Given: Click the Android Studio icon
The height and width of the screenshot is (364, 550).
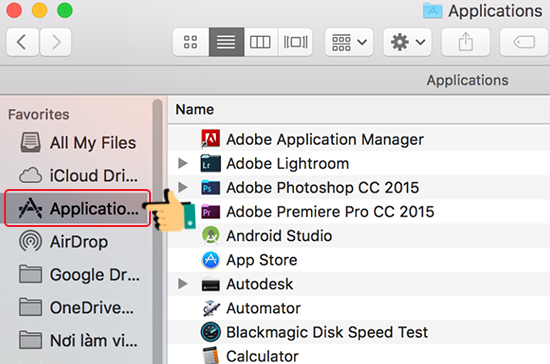Looking at the screenshot, I should [210, 235].
